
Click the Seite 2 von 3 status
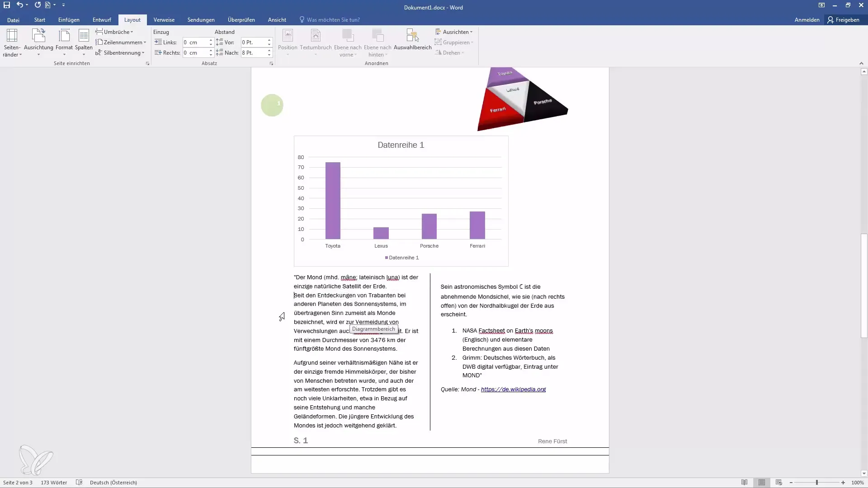[18, 483]
